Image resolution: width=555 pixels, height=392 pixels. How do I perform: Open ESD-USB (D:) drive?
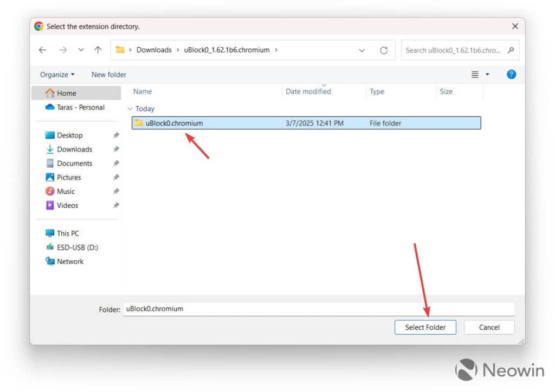[77, 247]
